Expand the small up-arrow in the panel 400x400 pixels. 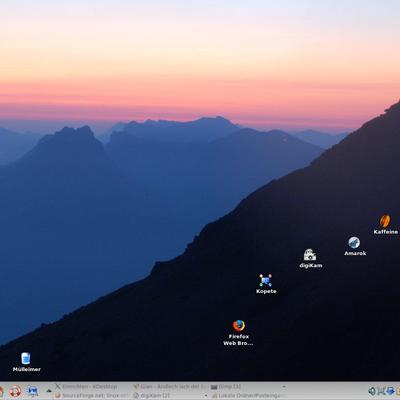[x=49, y=390]
